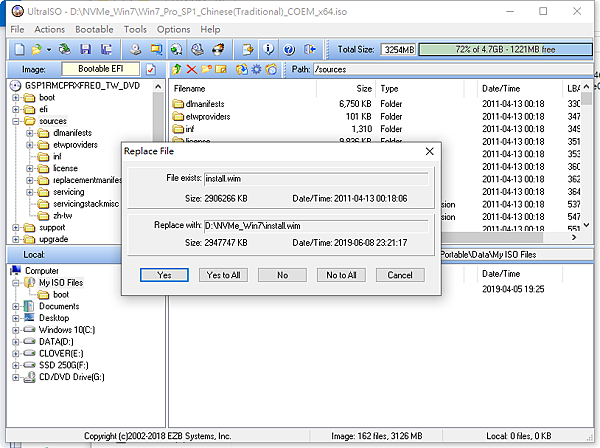Click the Save As toolbar icon
The height and width of the screenshot is (448, 600).
[106, 49]
